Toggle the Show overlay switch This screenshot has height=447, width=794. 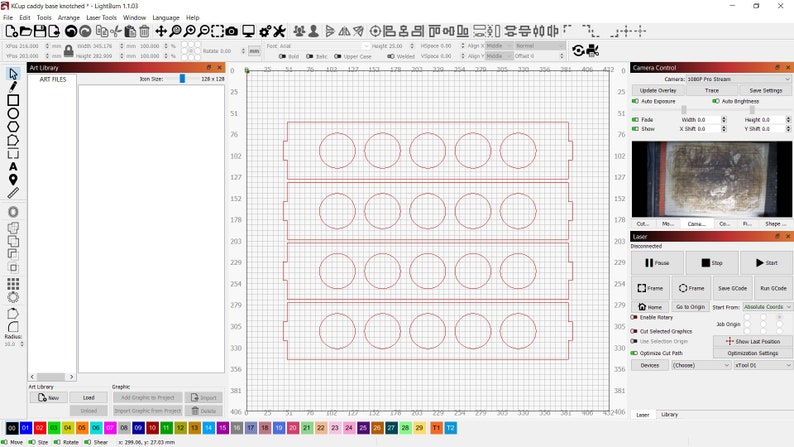tap(635, 129)
